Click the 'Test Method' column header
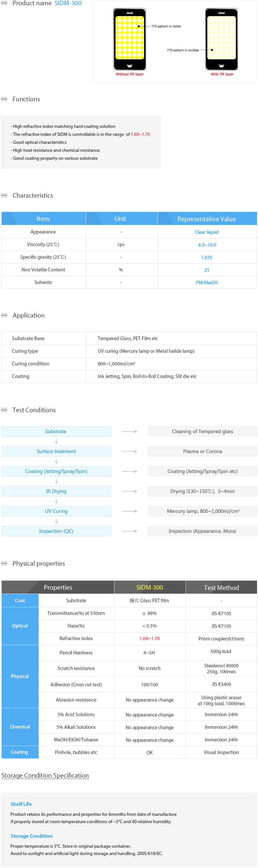 (x=221, y=587)
